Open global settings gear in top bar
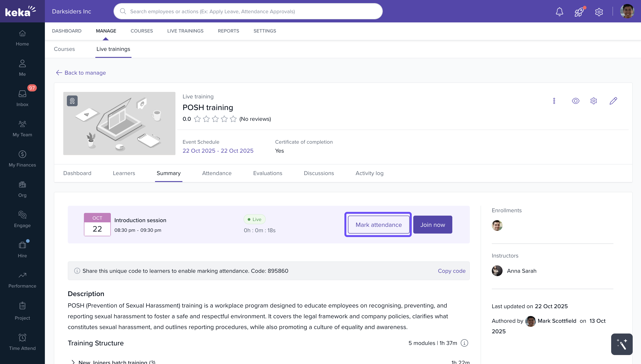Image resolution: width=641 pixels, height=364 pixels. pos(599,12)
